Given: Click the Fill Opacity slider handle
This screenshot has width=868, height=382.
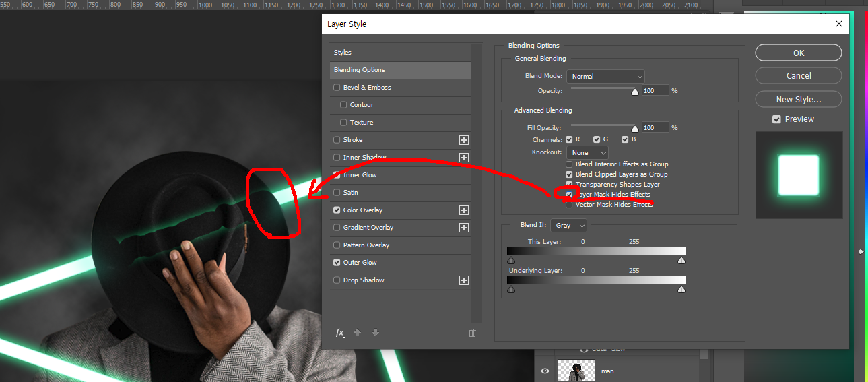Looking at the screenshot, I should [634, 130].
